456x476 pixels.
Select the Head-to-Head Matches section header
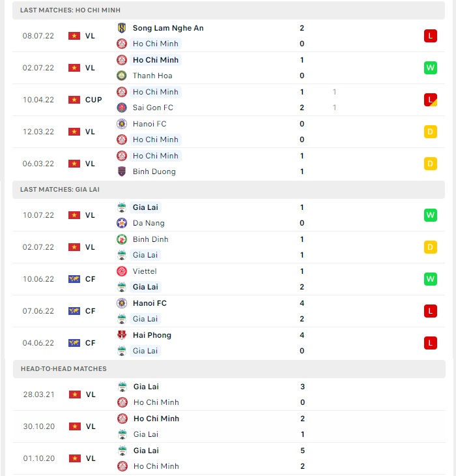[229, 369]
